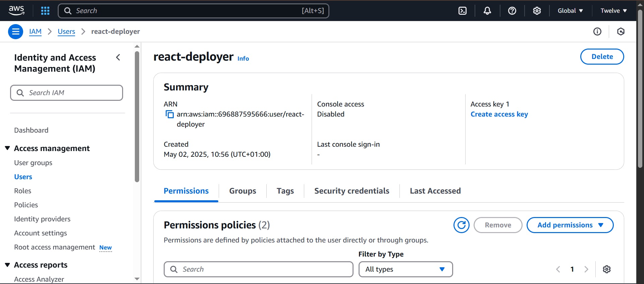Switch to the Groups tab
Image resolution: width=644 pixels, height=284 pixels.
(x=243, y=191)
